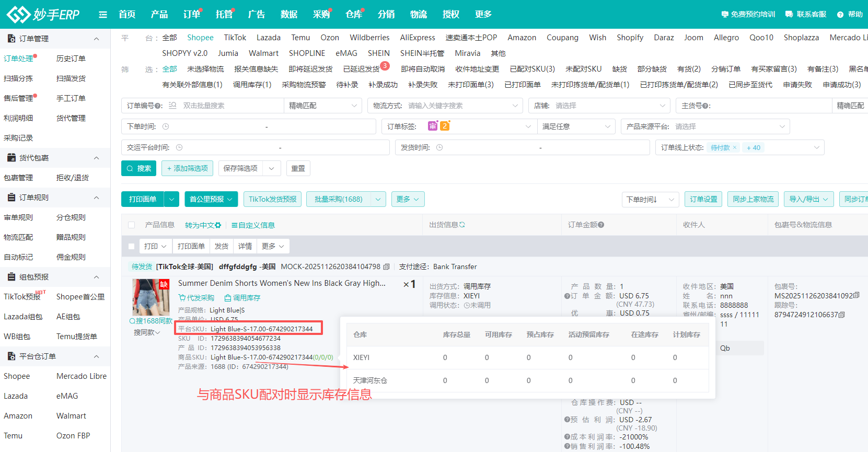Toggle the hamburger sidebar menu icon
This screenshot has height=452, width=868.
pos(103,15)
